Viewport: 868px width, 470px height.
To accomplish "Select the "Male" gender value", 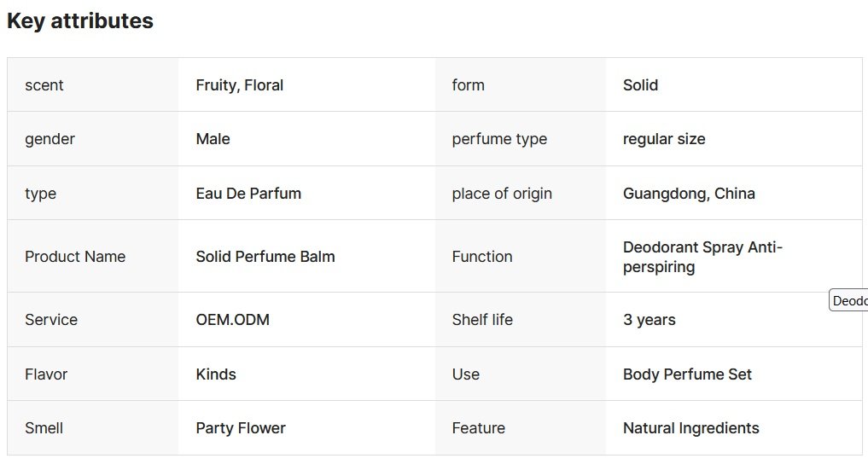I will pos(213,139).
